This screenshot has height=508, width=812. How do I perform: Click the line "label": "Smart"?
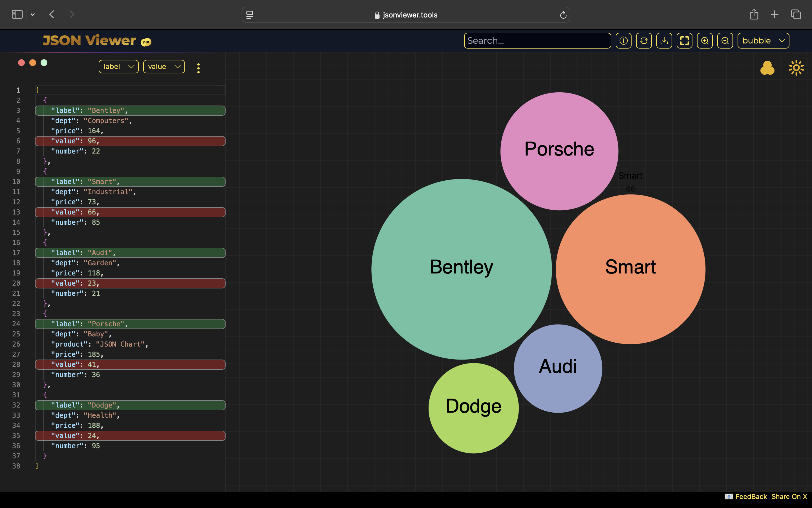pyautogui.click(x=130, y=182)
